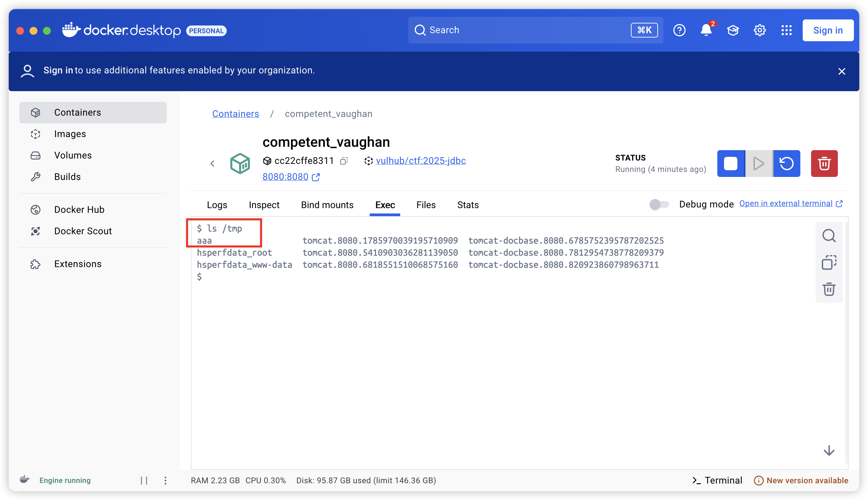The height and width of the screenshot is (500, 868).
Task: Open Volumes in sidebar
Action: coord(93,155)
